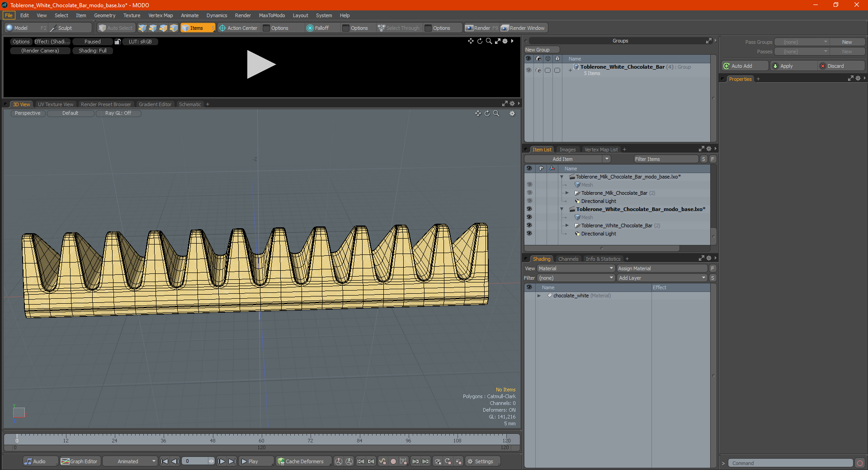Switch to Images tab
This screenshot has width=868, height=470.
point(567,150)
